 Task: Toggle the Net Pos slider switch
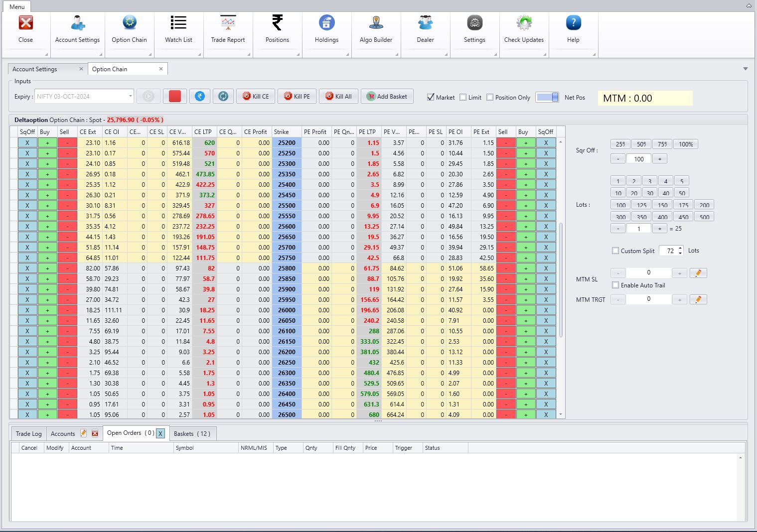click(x=547, y=98)
